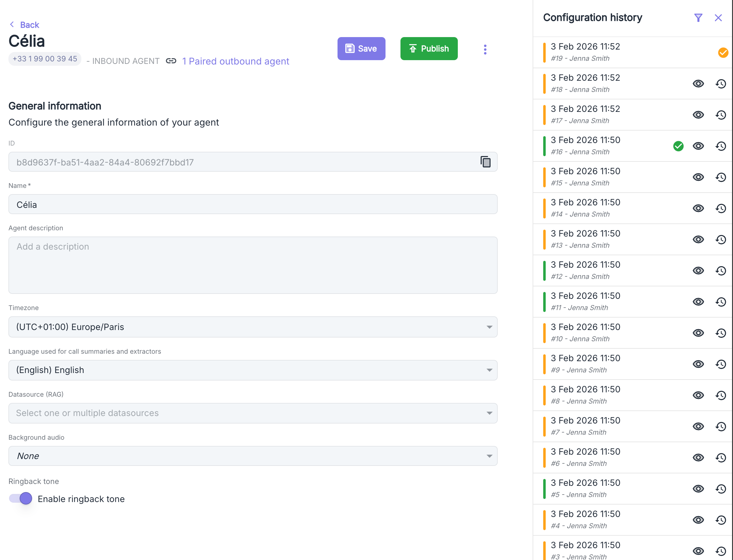
Task: Open the three-dot more options menu
Action: point(485,49)
